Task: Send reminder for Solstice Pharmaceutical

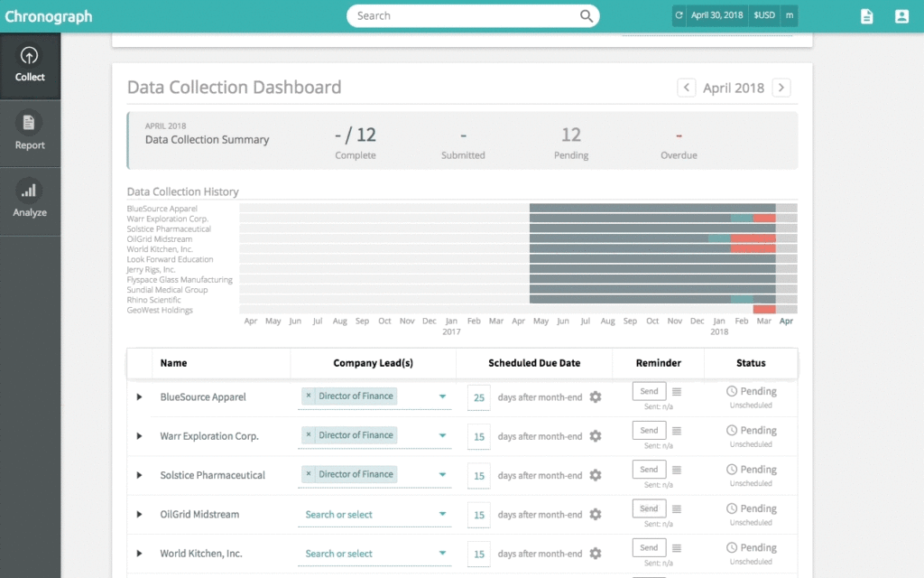Action: (648, 469)
